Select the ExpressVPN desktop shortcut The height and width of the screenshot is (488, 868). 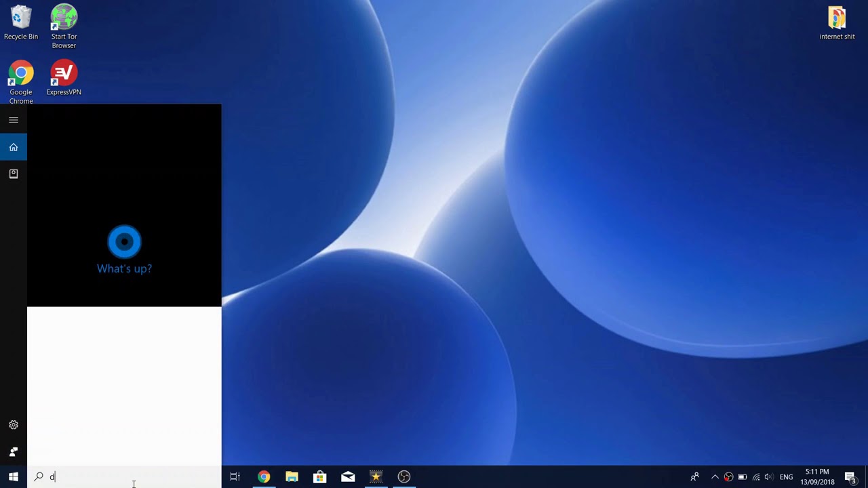pyautogui.click(x=64, y=78)
